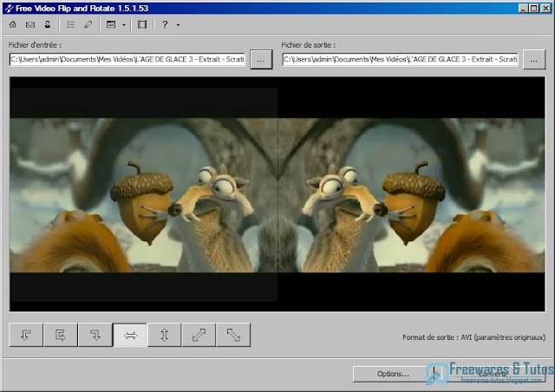Click Format de sortie AVI text
This screenshot has width=555, height=392.
click(473, 337)
